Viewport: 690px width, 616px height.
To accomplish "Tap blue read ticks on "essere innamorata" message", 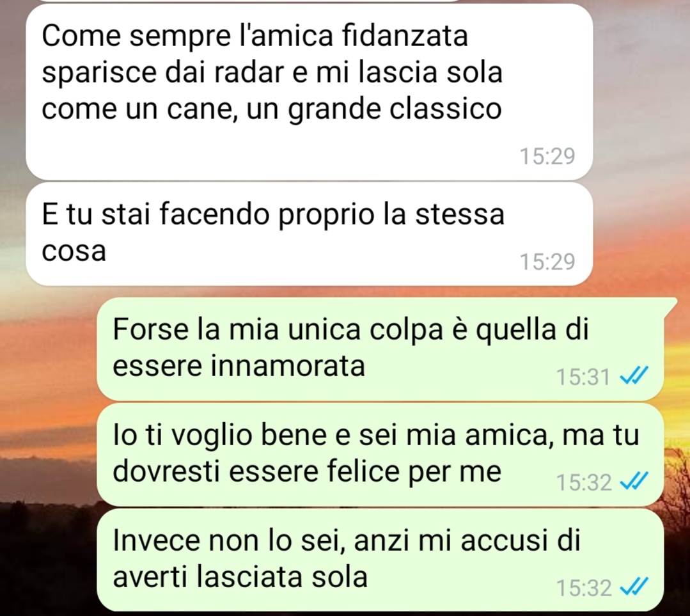I will coord(634,376).
